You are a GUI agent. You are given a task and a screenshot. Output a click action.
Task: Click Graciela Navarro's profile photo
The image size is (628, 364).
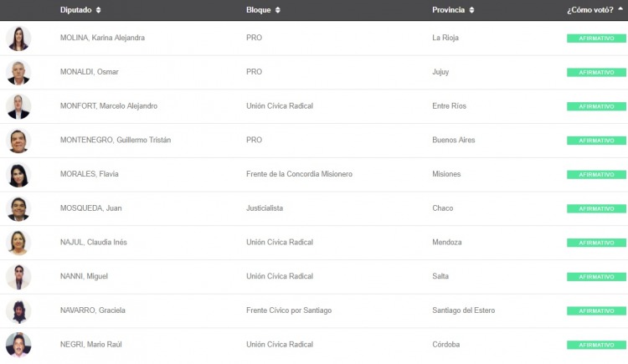(18, 311)
